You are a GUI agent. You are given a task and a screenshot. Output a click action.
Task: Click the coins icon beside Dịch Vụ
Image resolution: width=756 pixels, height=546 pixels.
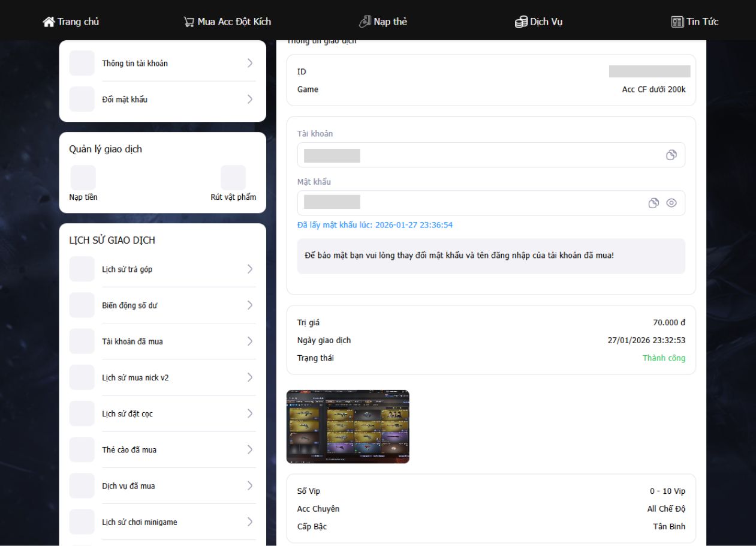coord(521,22)
